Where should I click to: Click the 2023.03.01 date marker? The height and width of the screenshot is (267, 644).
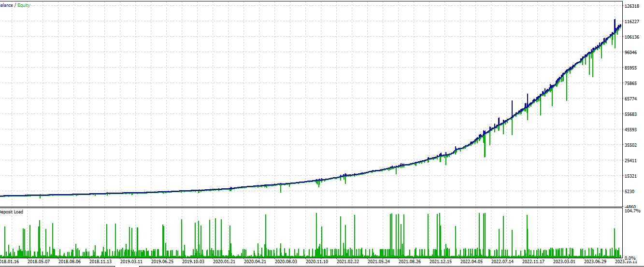pos(564,262)
